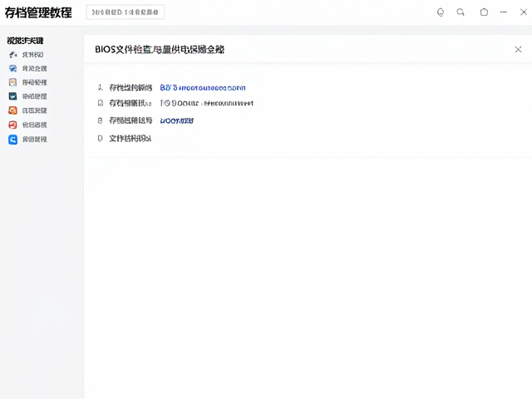This screenshot has height=399, width=532.
Task: Click the document icon before the grey value row
Action: tap(100, 103)
